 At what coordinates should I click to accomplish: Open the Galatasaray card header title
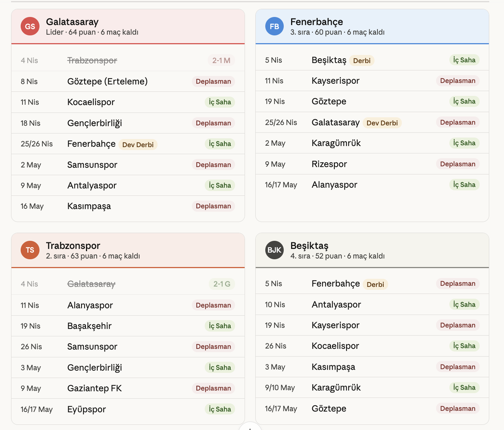(72, 22)
